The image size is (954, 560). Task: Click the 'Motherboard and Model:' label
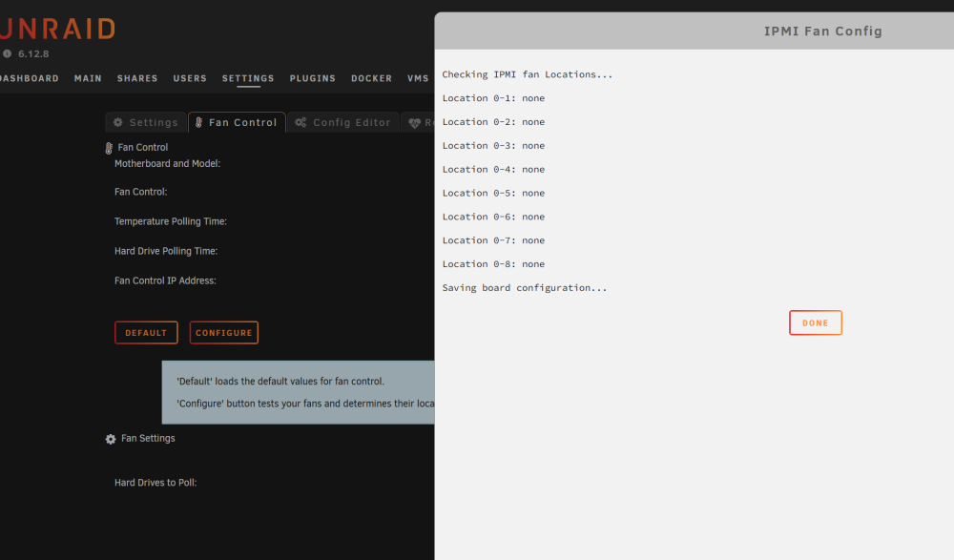tap(167, 164)
